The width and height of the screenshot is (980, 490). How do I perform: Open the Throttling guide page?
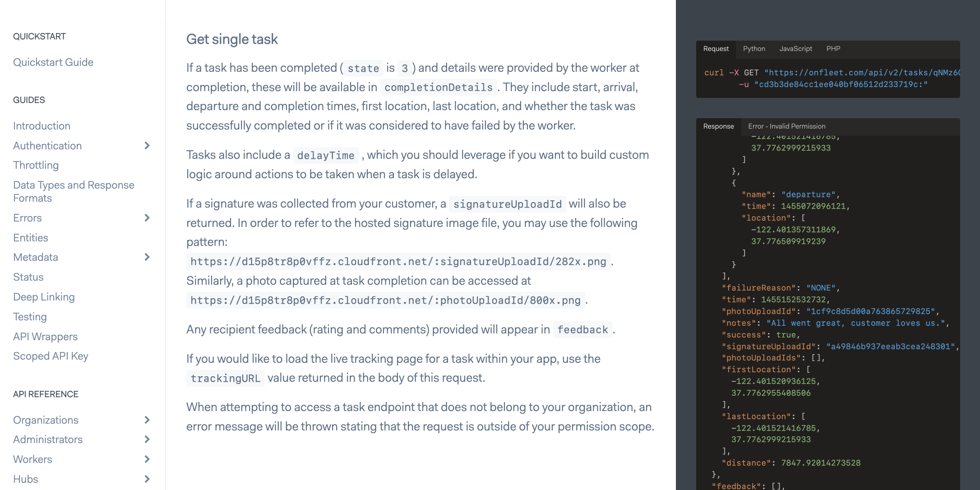(36, 165)
